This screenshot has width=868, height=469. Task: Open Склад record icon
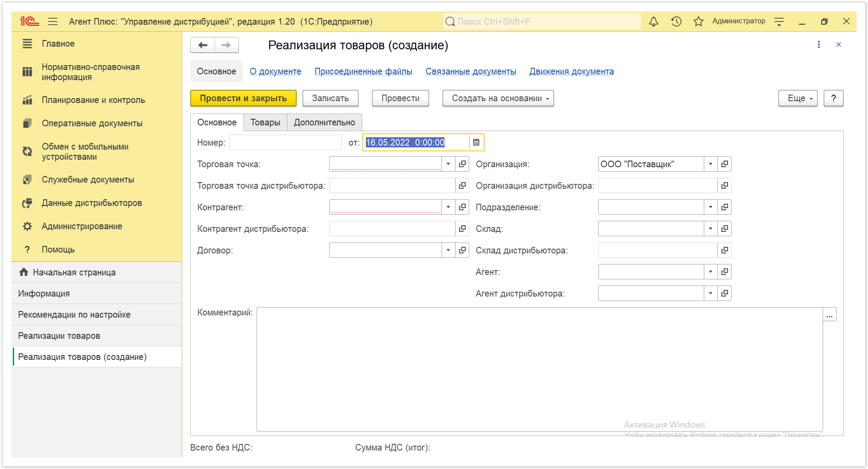point(725,229)
